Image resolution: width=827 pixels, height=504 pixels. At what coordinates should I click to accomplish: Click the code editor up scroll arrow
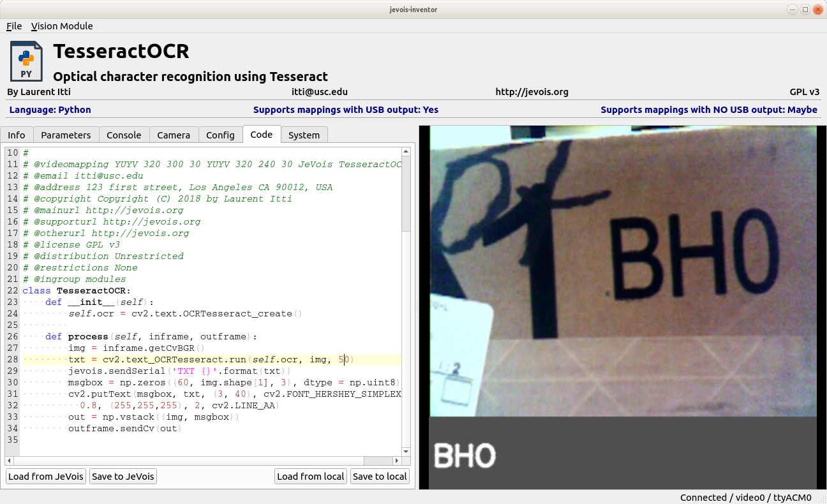click(x=406, y=152)
